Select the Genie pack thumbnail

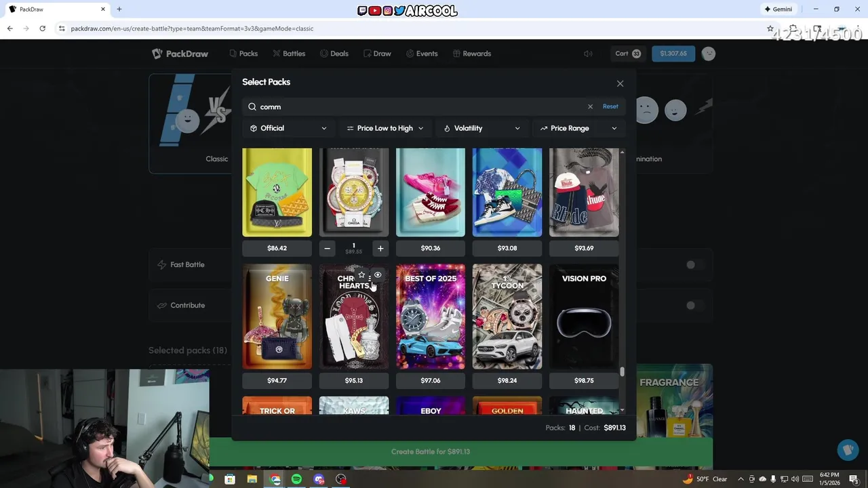(x=277, y=317)
